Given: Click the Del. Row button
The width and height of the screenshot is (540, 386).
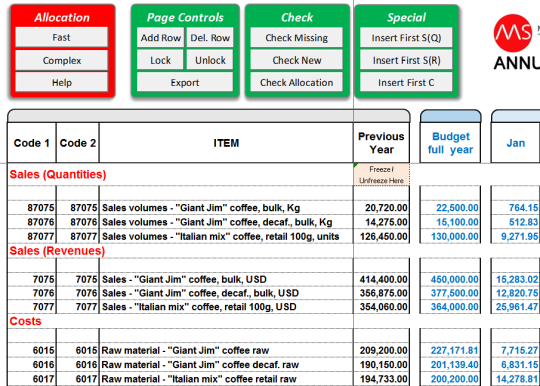Looking at the screenshot, I should click(x=210, y=37).
